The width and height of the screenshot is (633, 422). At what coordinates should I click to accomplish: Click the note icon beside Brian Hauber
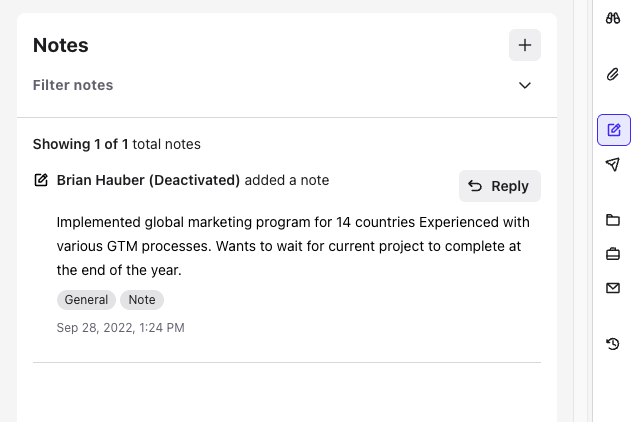(x=41, y=181)
